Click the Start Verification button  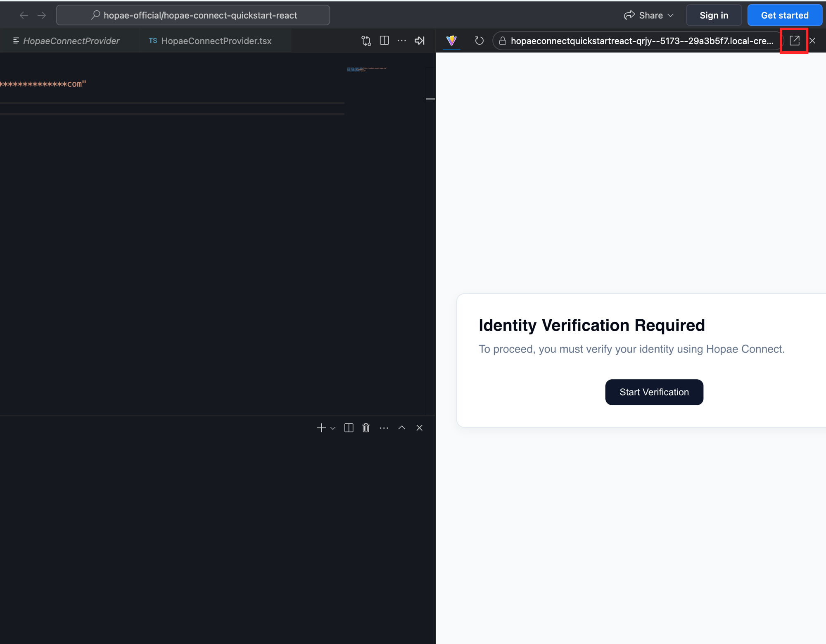654,392
